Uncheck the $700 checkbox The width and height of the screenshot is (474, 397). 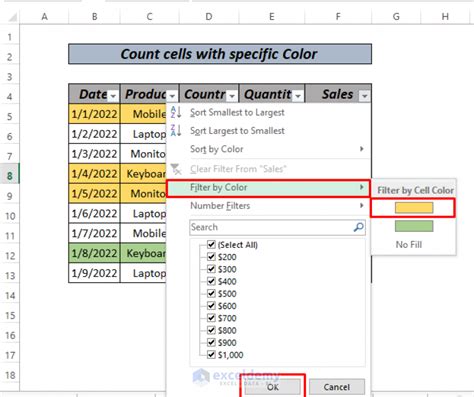[x=211, y=318]
